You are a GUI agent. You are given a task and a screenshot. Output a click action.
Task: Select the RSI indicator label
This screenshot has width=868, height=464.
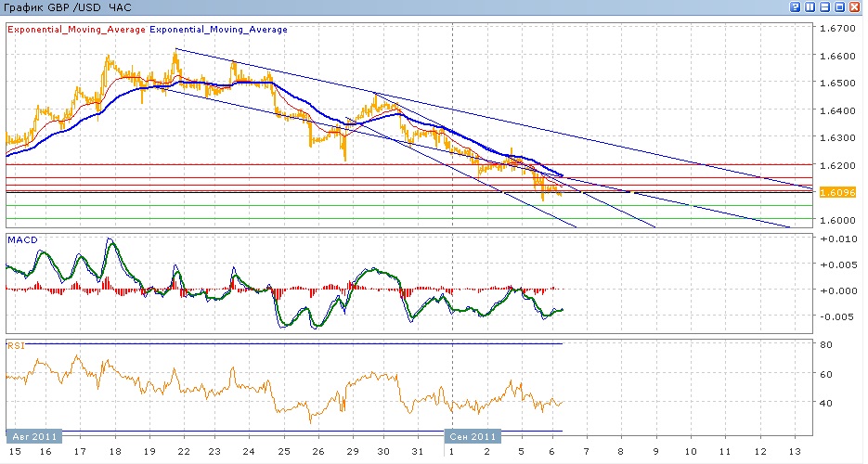(x=16, y=346)
